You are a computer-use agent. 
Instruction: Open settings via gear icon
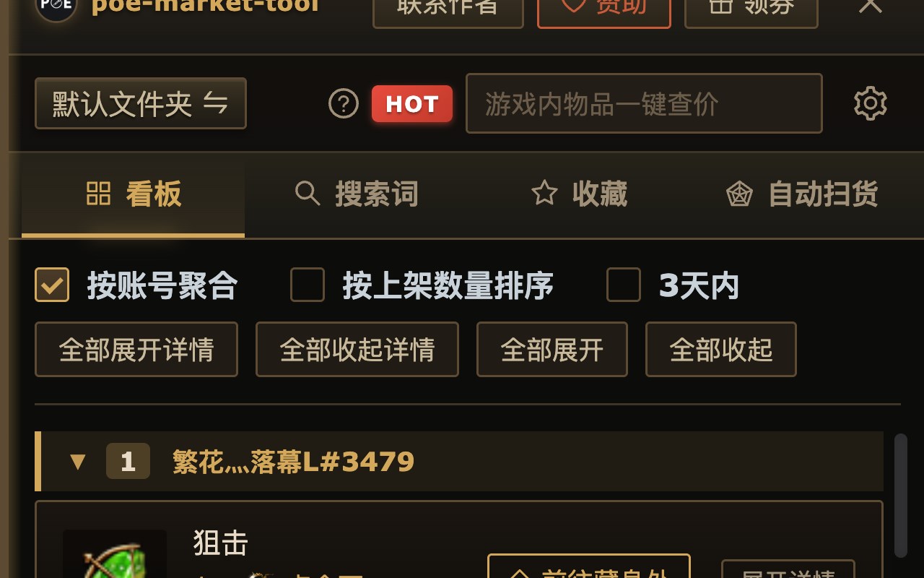pyautogui.click(x=870, y=104)
